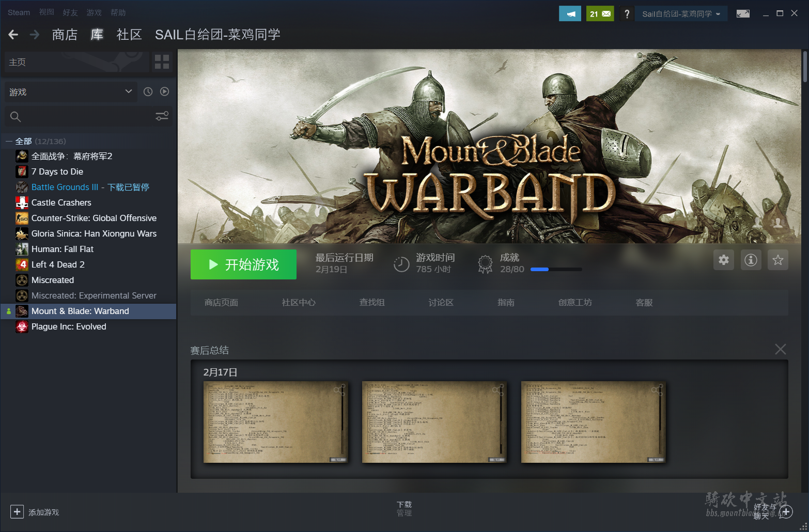The image size is (809, 532).
Task: Click the recent activity clock icon
Action: [x=148, y=91]
